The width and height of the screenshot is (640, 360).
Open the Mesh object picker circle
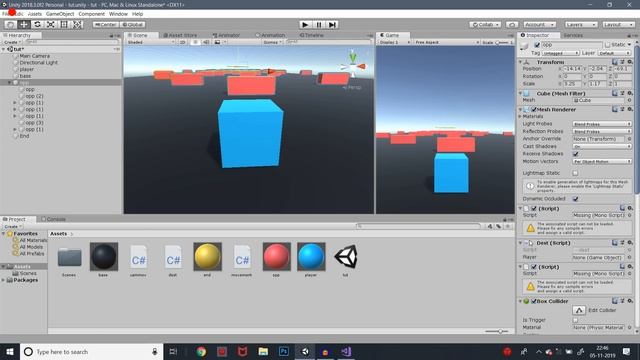click(629, 100)
